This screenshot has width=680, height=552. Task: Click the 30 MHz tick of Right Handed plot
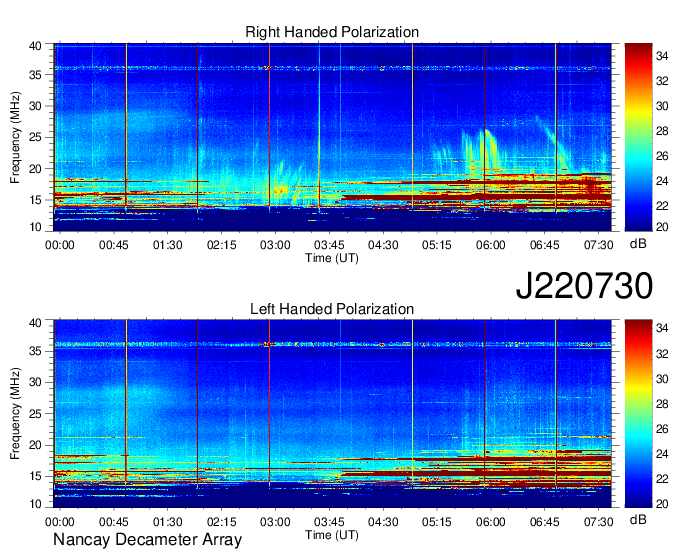(x=36, y=106)
